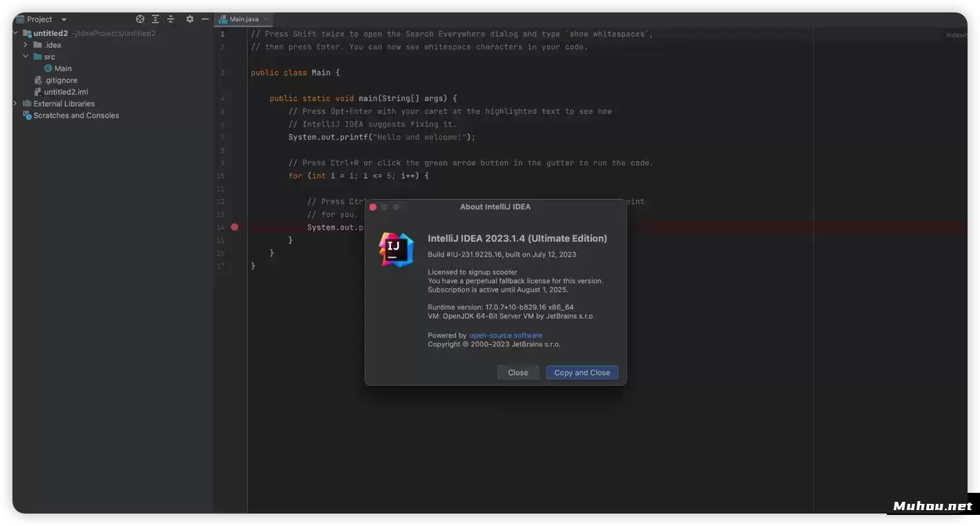Click the IntelliJ IDEA logo in About dialog

(396, 250)
